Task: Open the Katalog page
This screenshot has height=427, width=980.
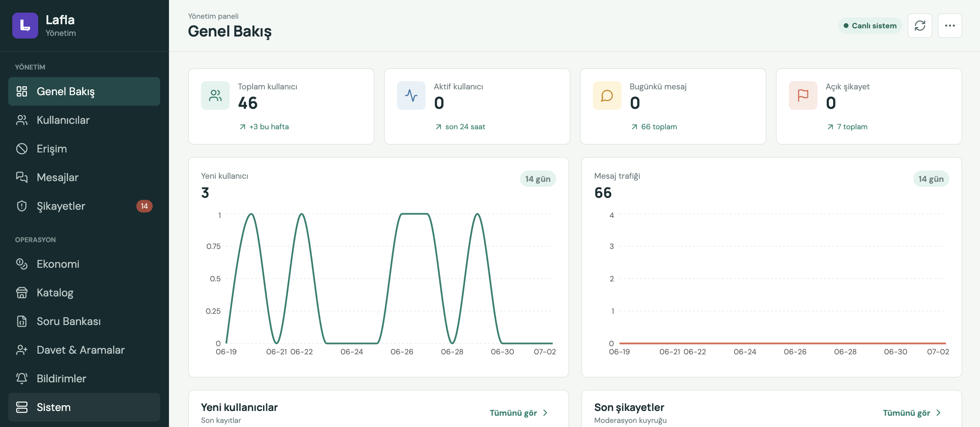Action: tap(84, 293)
